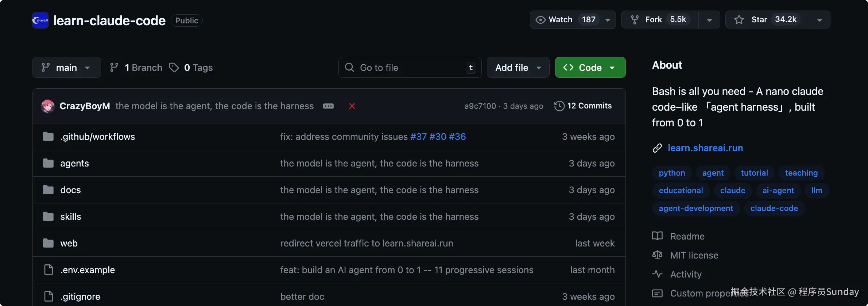Expand the commit message ellipsis icon
This screenshot has height=306, width=868.
pos(328,106)
